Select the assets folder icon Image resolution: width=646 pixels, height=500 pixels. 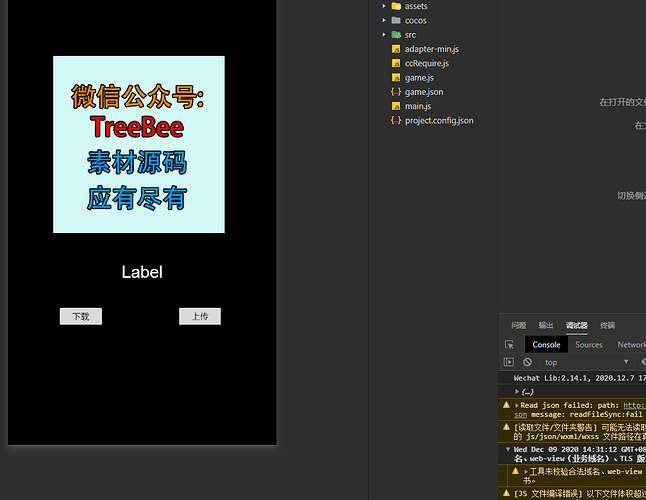click(x=396, y=6)
